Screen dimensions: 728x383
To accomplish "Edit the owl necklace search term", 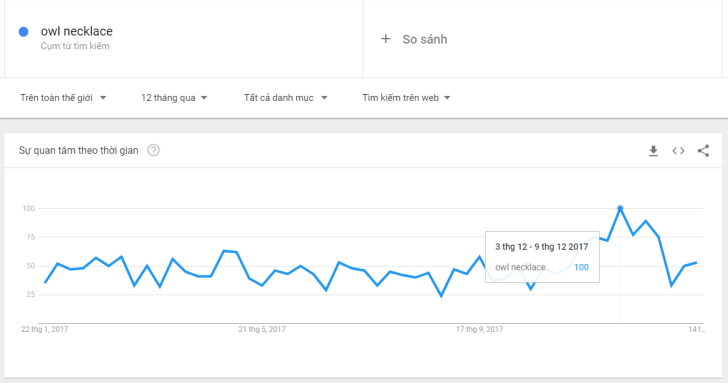I will (77, 31).
